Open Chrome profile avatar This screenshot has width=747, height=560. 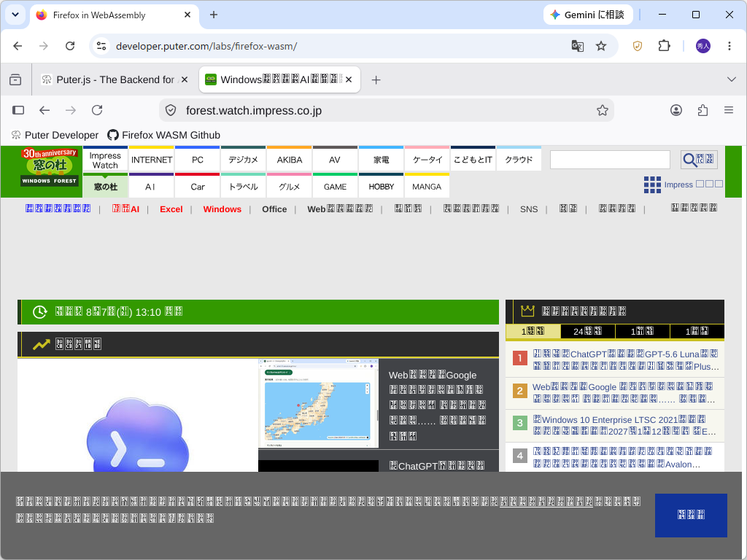pyautogui.click(x=703, y=46)
